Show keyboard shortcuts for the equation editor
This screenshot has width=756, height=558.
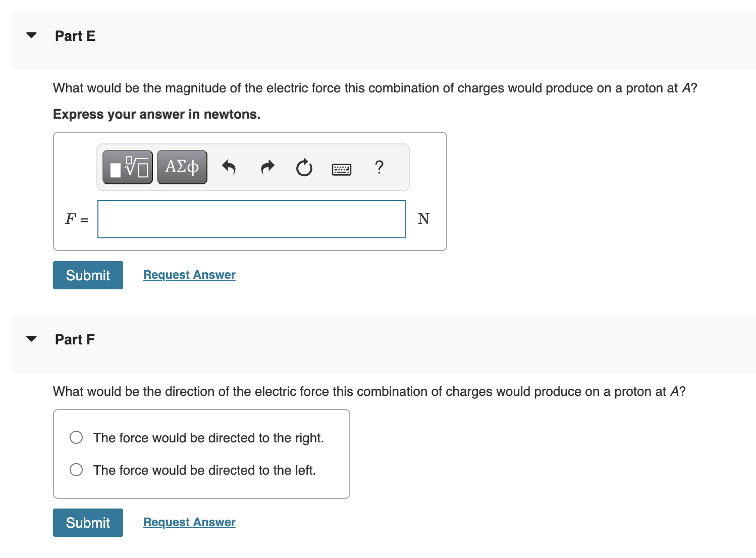click(x=341, y=169)
